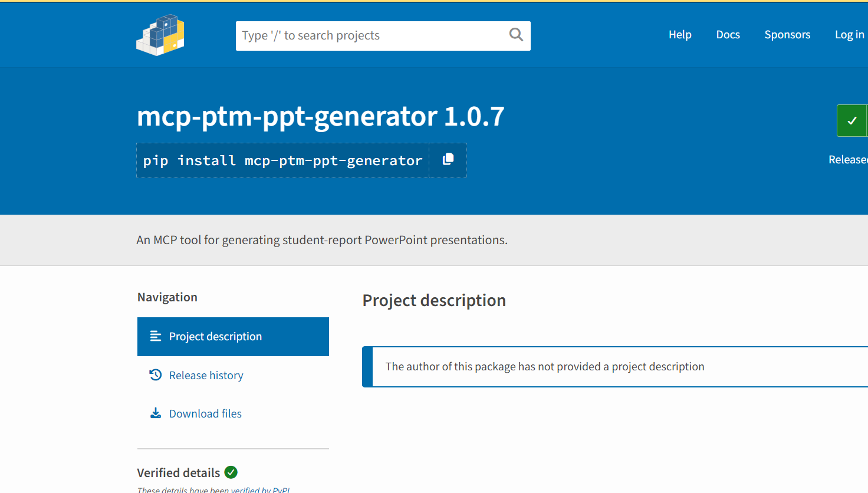
Task: Click the Download files arrow icon
Action: click(156, 413)
